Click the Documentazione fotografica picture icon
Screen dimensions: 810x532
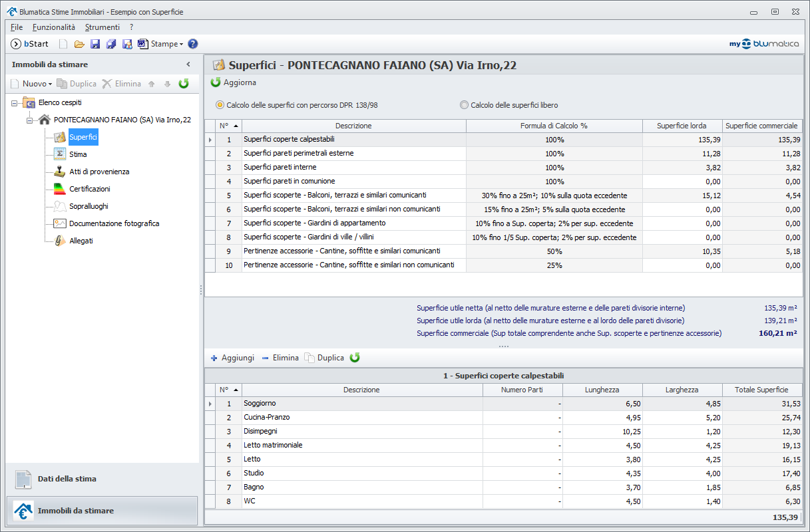(60, 223)
